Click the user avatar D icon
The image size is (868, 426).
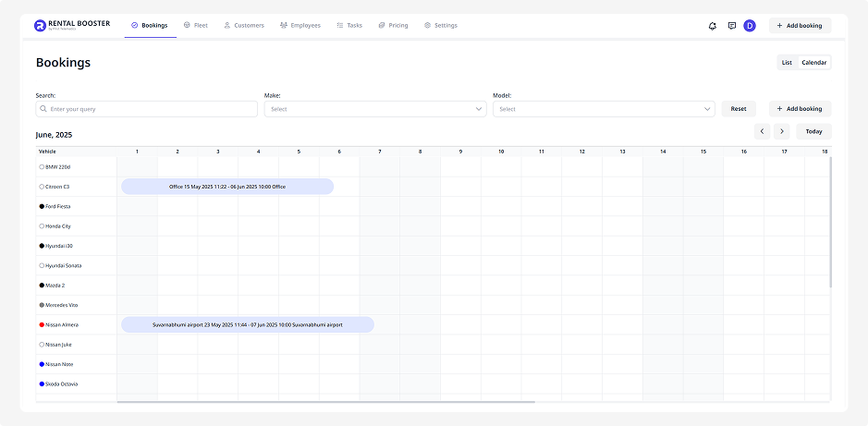coord(750,26)
